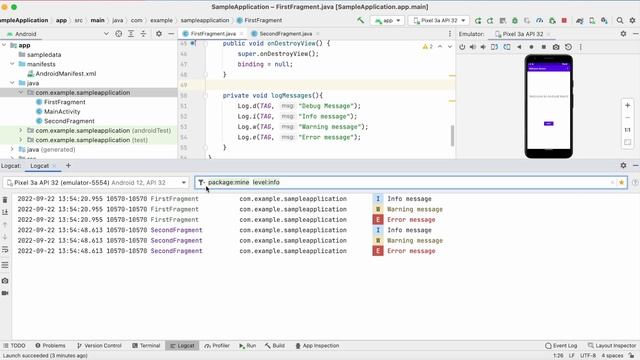640x360 pixels.
Task: Open Logcat view configuration lines icon
Action: pyautogui.click(x=5, y=265)
